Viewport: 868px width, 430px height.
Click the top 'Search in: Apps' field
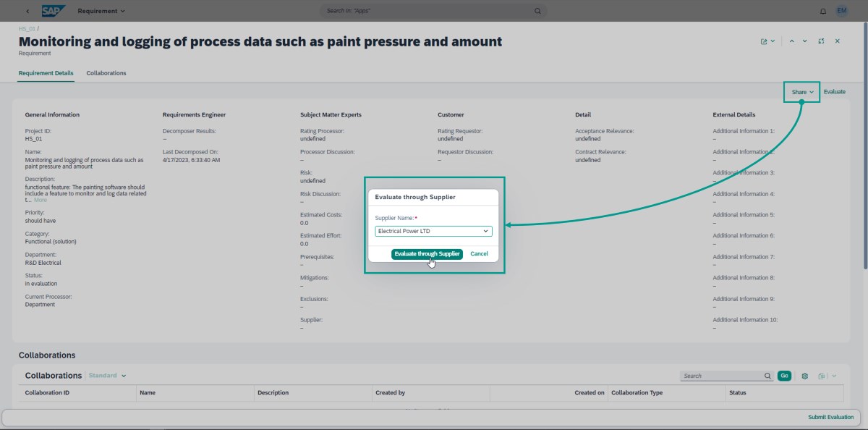tap(433, 11)
